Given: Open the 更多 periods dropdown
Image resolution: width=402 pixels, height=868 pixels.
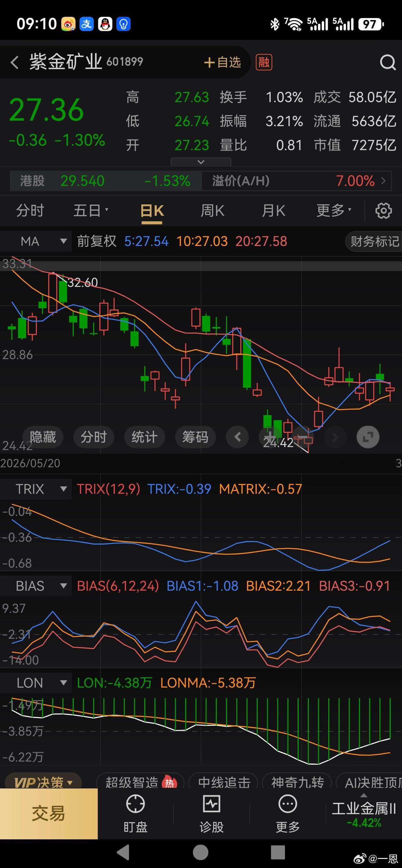Looking at the screenshot, I should 334,211.
